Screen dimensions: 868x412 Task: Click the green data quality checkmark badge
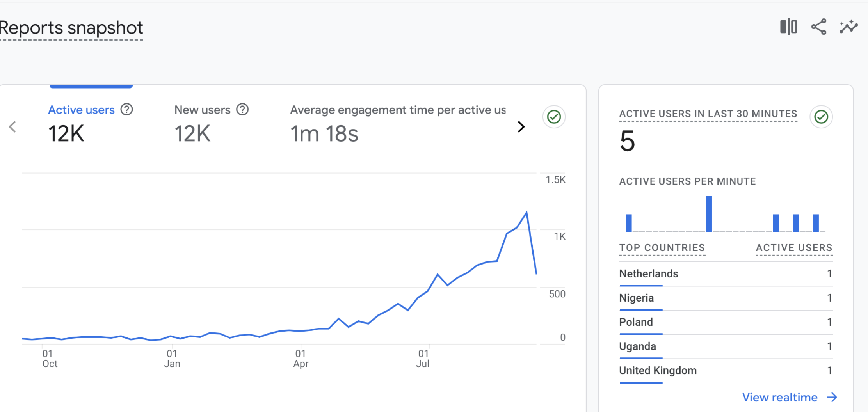(553, 117)
